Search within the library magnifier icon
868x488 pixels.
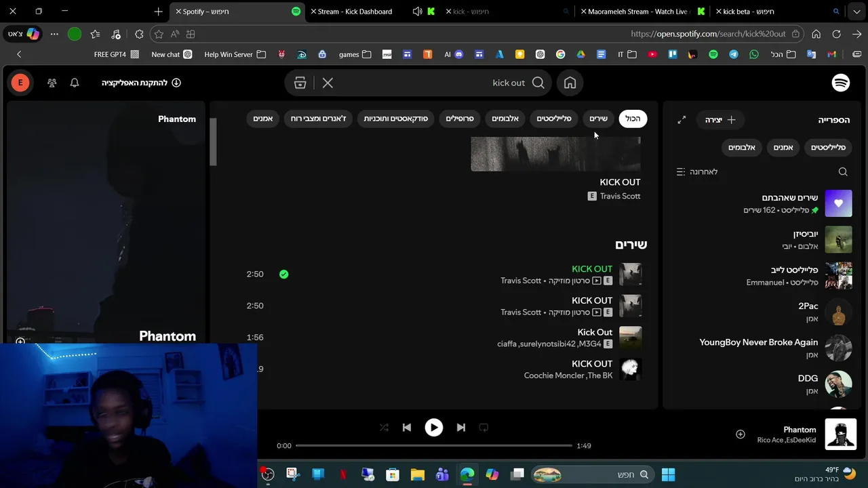(843, 172)
